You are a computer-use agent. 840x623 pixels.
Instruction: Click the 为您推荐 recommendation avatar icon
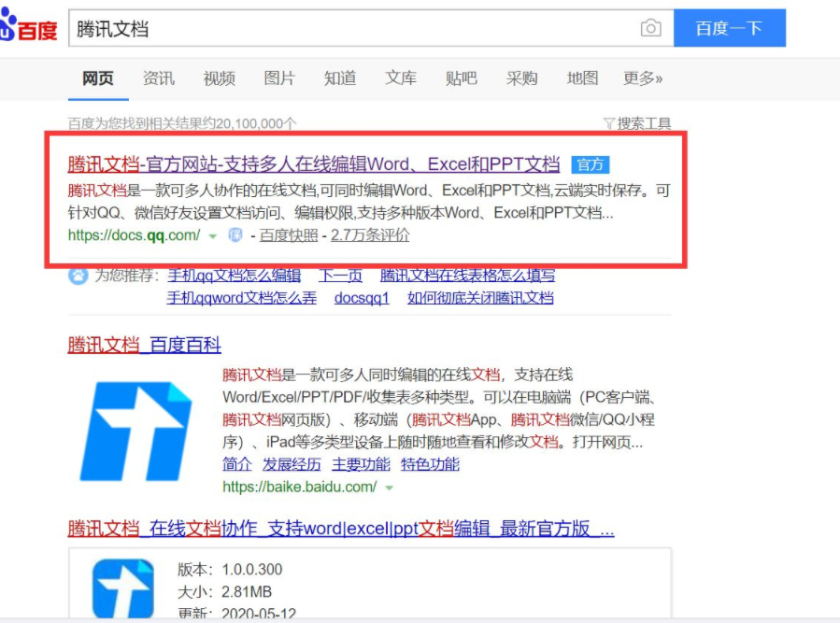pos(77,277)
